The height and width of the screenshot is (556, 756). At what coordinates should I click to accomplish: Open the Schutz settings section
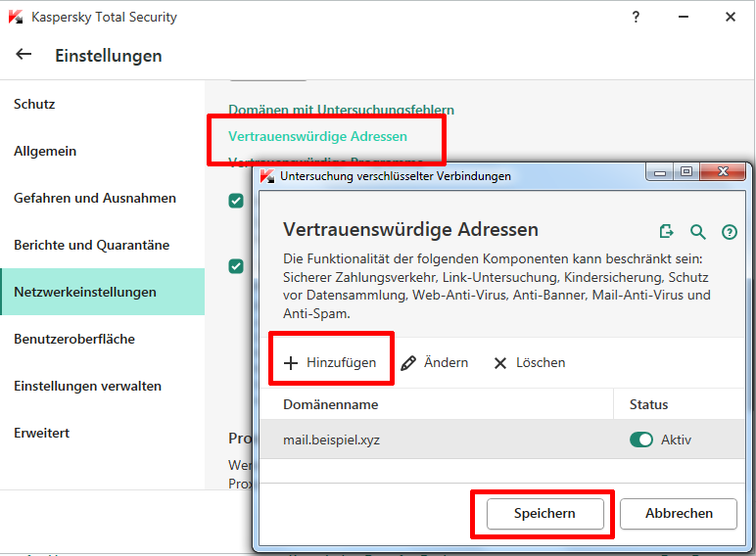point(102,104)
